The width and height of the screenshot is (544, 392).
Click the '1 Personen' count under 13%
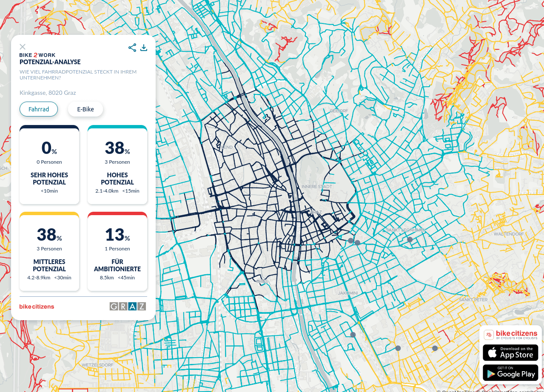(x=117, y=249)
